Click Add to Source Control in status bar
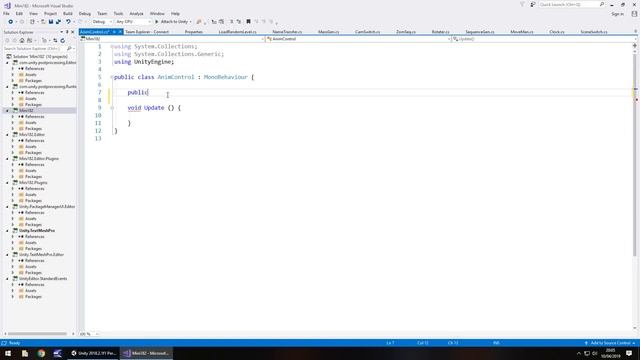 [610, 343]
